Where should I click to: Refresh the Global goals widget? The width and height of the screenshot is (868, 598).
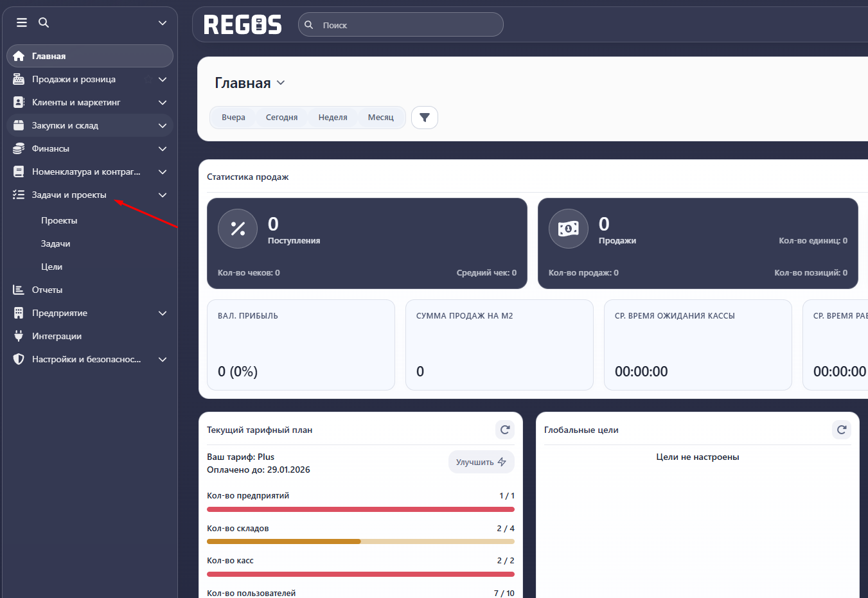(x=842, y=430)
